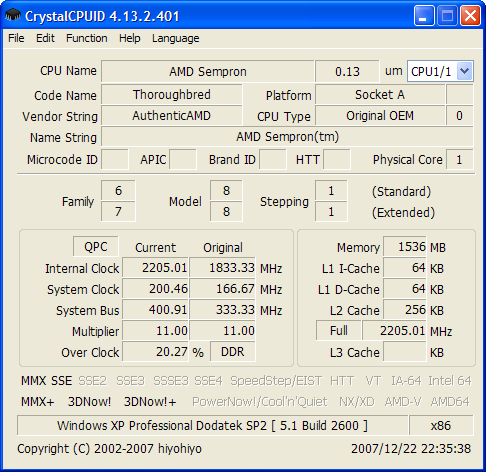Click the current Multiplier value 11.00

(x=156, y=331)
